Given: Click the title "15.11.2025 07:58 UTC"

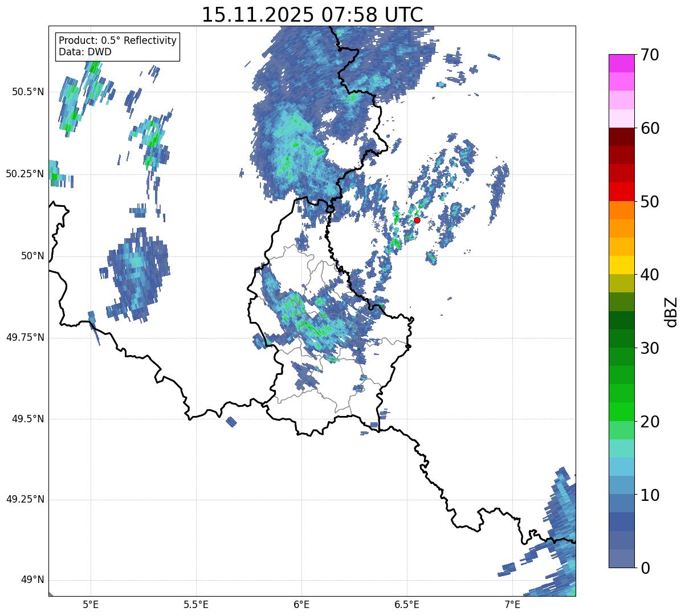Looking at the screenshot, I should (312, 14).
